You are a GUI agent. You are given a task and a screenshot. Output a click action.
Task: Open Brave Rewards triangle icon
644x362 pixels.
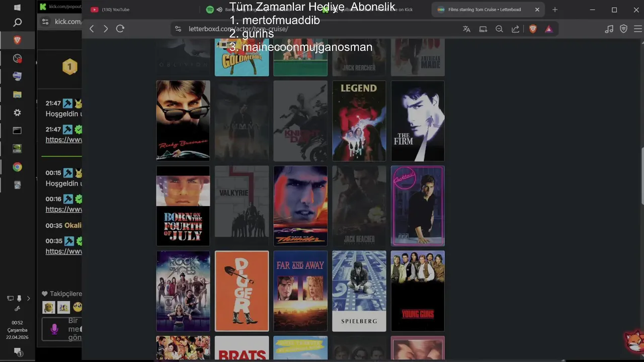[x=548, y=29]
